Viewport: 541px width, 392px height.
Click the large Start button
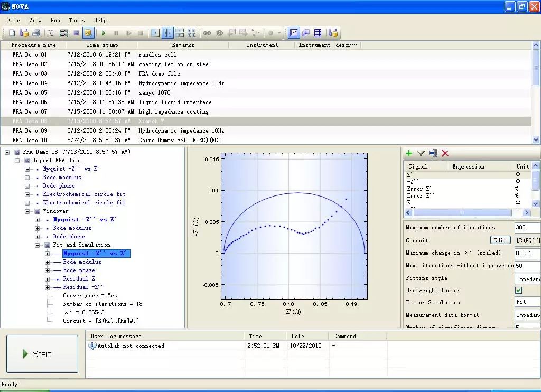point(42,353)
